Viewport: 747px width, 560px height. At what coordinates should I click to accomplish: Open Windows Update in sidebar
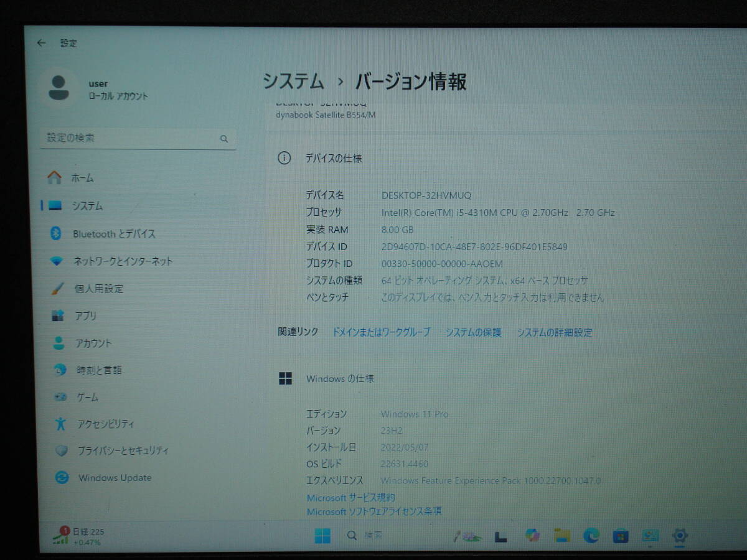(x=115, y=478)
